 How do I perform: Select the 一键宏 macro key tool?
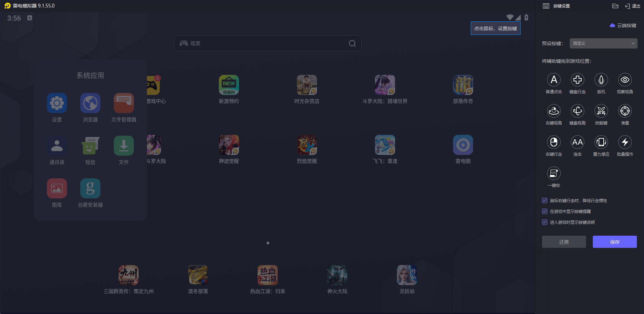pos(554,174)
